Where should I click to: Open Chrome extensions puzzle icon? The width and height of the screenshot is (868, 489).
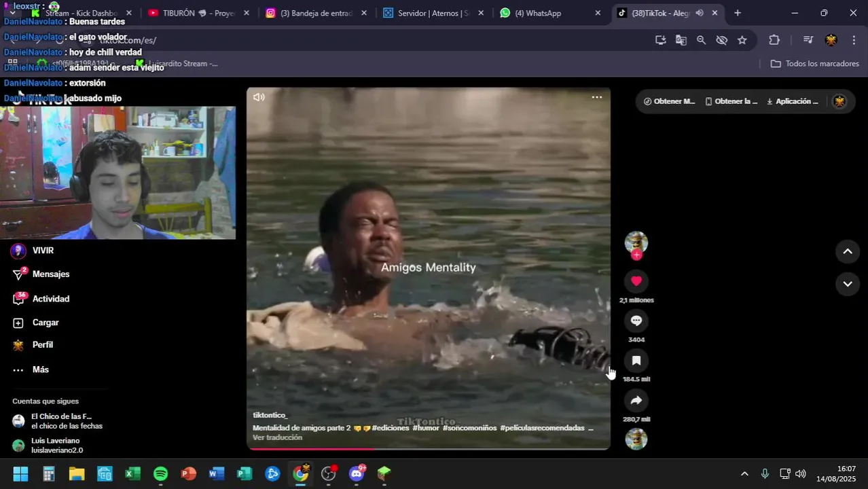(774, 40)
